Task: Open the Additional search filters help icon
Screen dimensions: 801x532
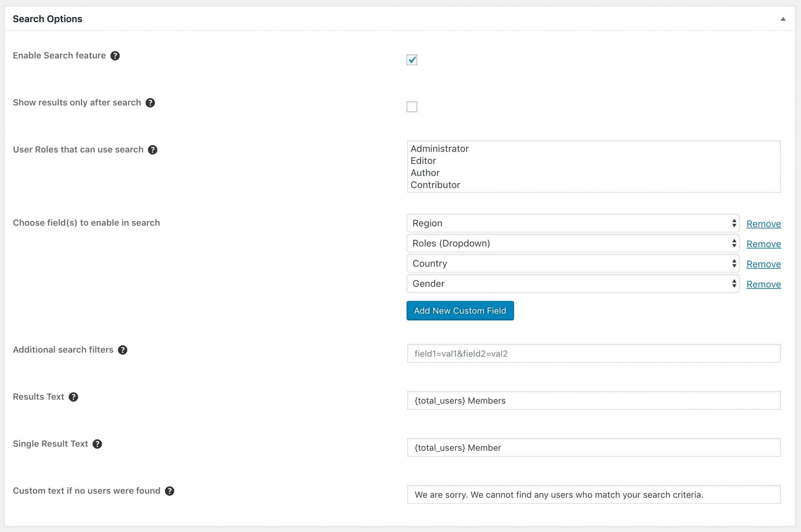Action: (123, 350)
